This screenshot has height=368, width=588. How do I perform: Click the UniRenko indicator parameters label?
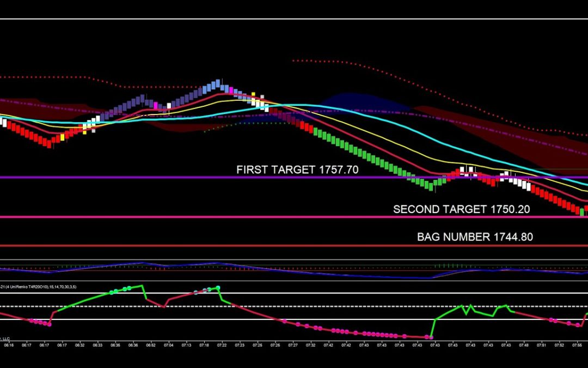38,286
